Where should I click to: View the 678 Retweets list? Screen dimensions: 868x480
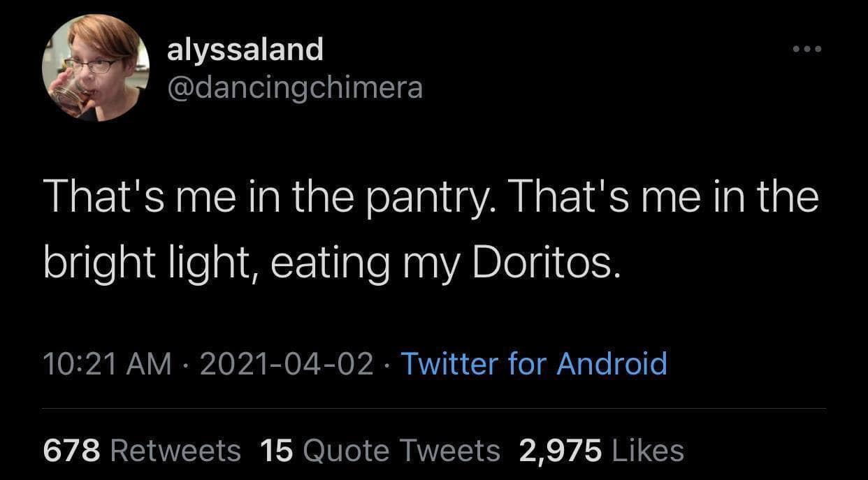pos(142,451)
